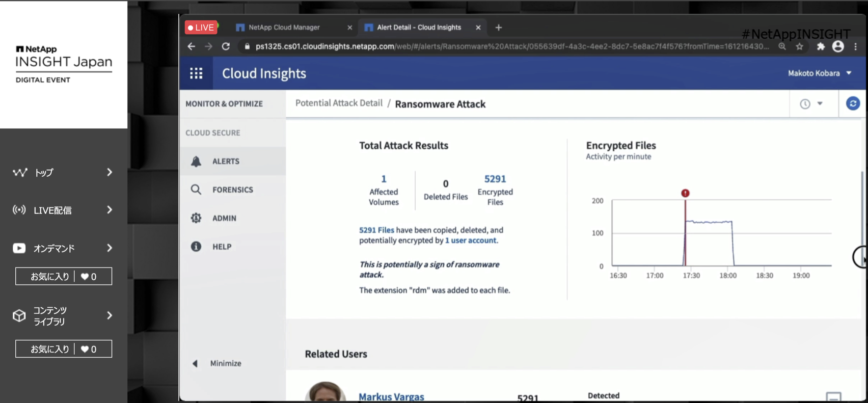Click the 0 Deleted Files value
Image resolution: width=868 pixels, height=403 pixels.
446,184
